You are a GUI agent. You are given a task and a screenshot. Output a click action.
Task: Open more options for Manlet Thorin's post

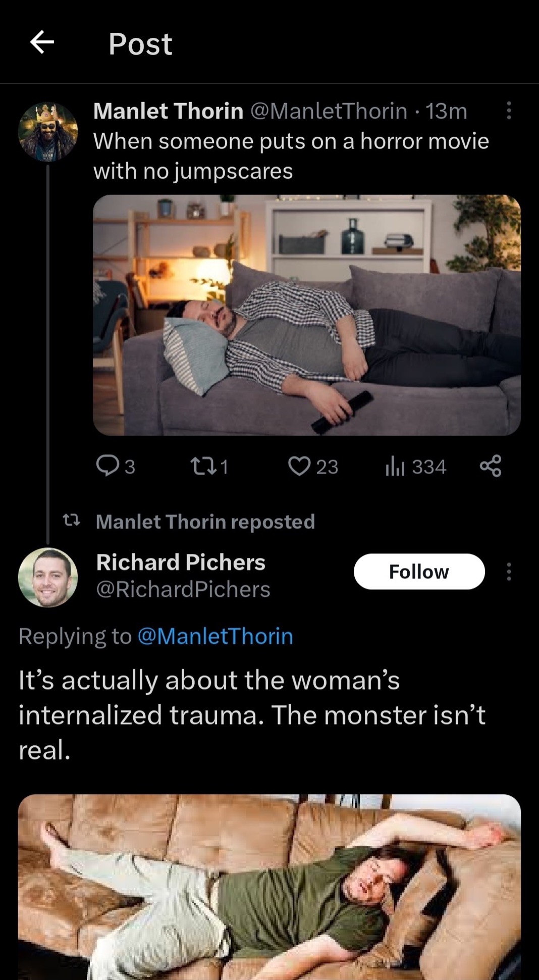(509, 111)
